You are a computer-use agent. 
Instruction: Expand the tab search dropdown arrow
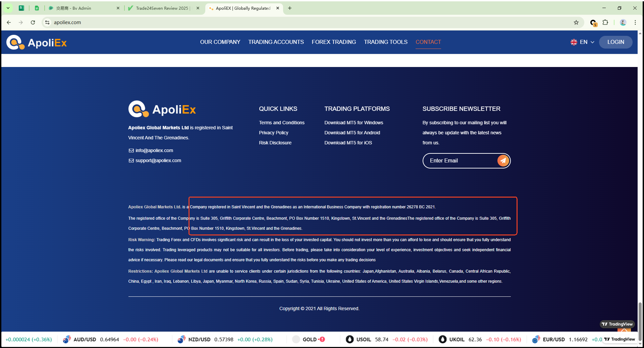click(8, 8)
